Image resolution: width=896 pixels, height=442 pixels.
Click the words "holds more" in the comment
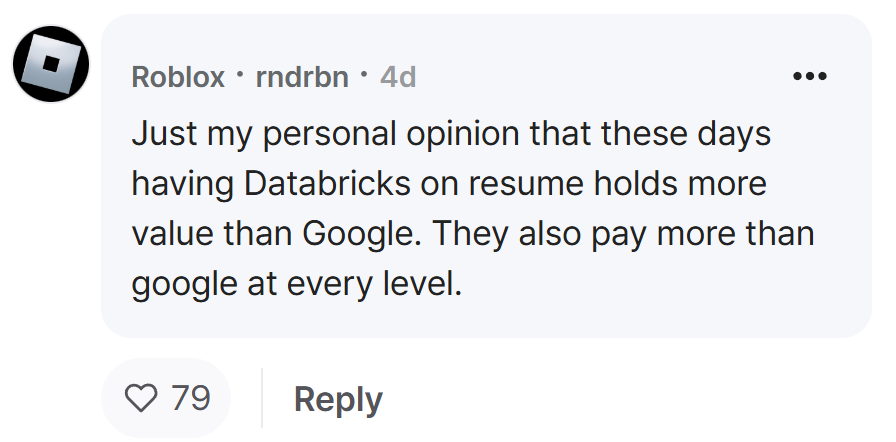(x=680, y=184)
